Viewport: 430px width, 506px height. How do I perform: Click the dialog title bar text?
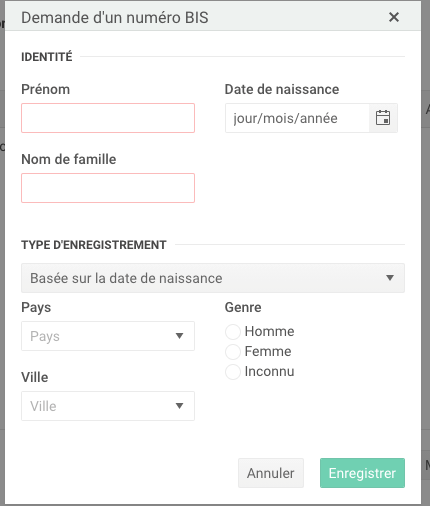115,17
